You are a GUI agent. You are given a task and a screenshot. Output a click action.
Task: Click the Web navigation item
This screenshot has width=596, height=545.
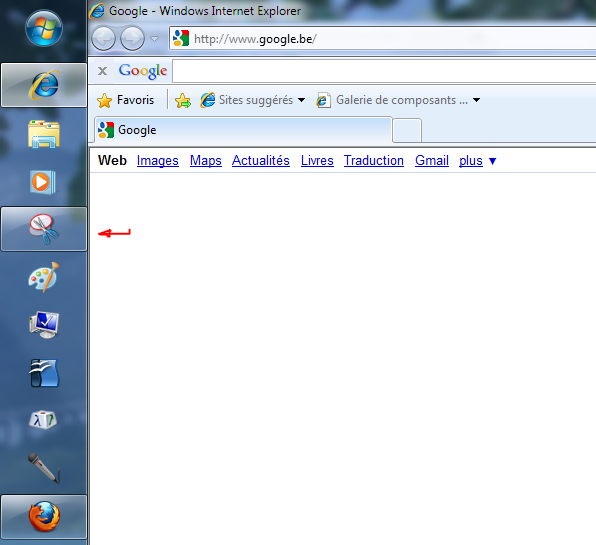click(112, 160)
